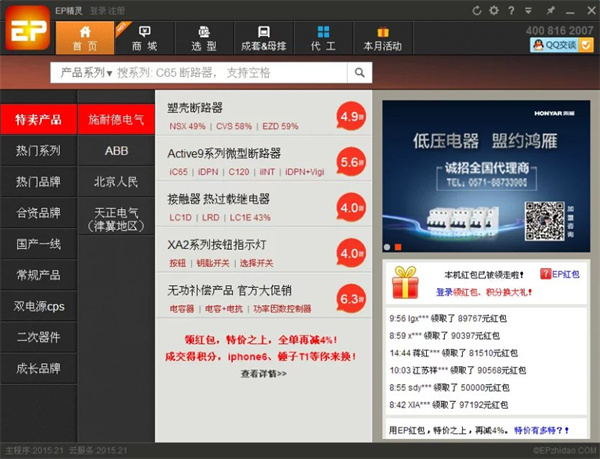The height and width of the screenshot is (459, 600).
Task: Open the title bar dropdown menu arrow
Action: coord(528,11)
